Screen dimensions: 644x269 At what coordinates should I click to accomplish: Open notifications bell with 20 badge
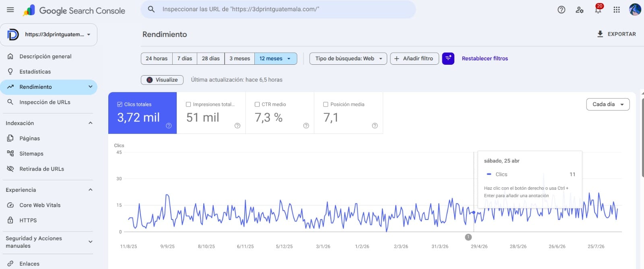click(598, 9)
